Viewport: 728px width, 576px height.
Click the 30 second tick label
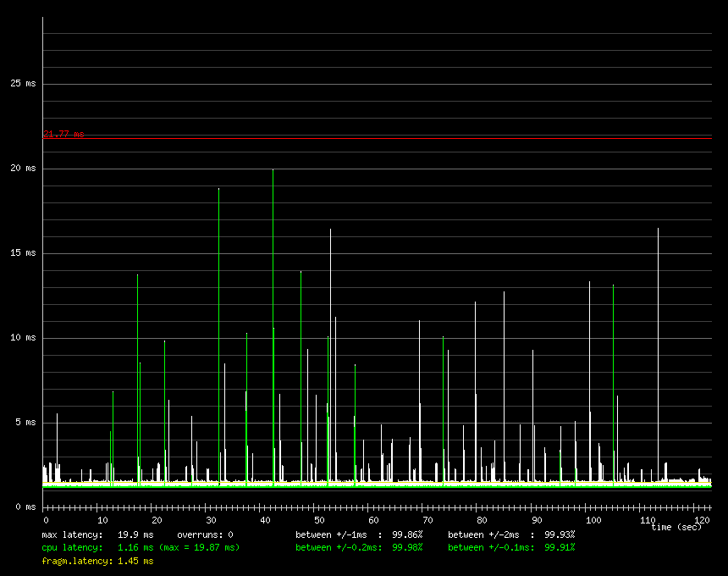pos(212,520)
